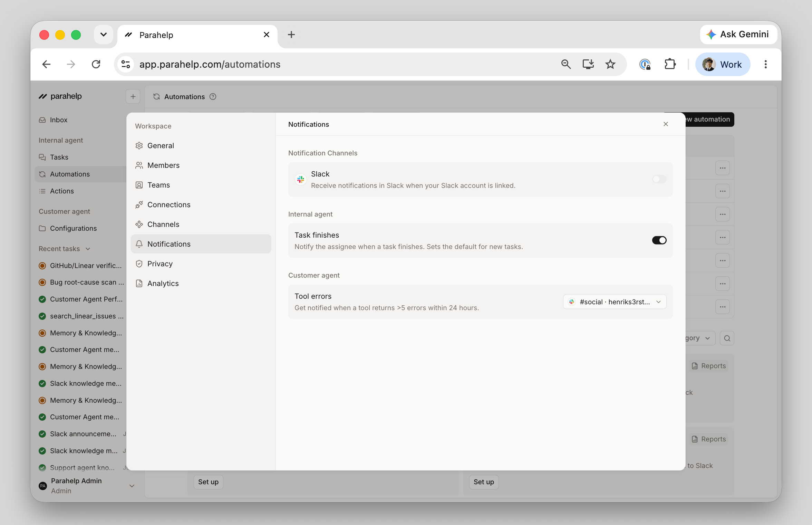This screenshot has height=525, width=812.
Task: Open the Slack announceme... recent task
Action: [81, 434]
